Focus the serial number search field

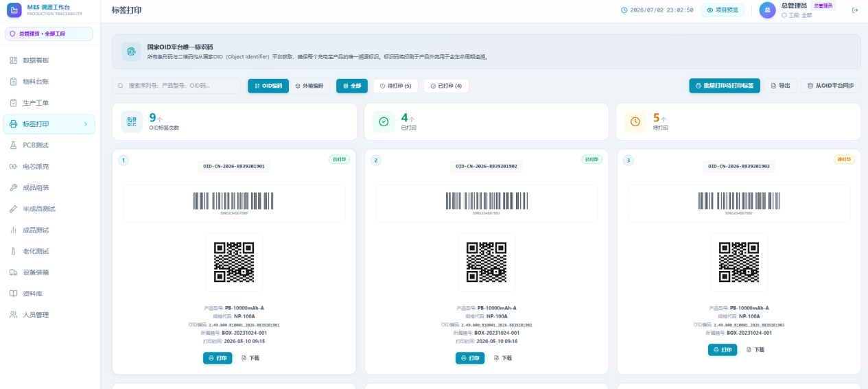[x=176, y=86]
